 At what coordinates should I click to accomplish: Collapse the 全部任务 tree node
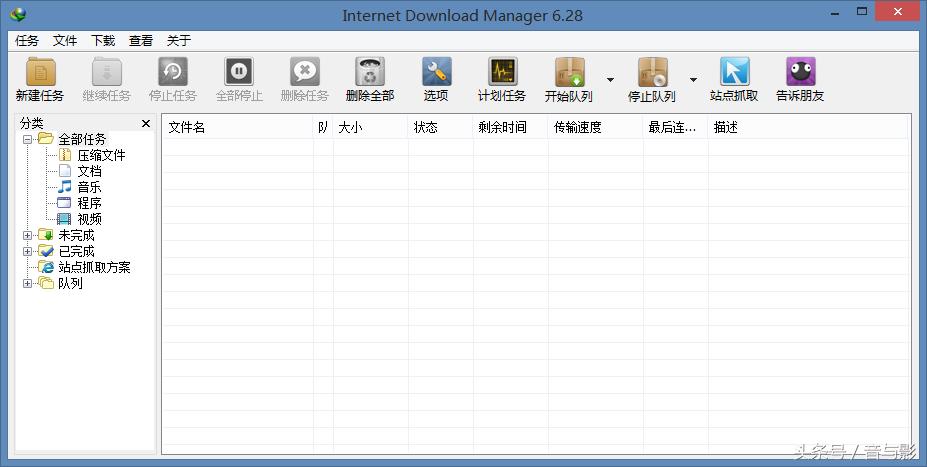click(27, 140)
